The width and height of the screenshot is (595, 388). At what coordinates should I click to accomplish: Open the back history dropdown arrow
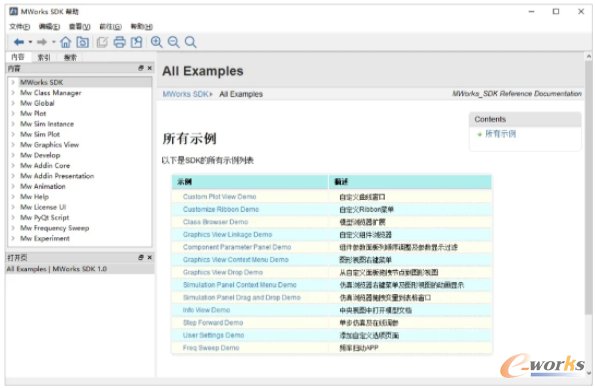coord(30,42)
